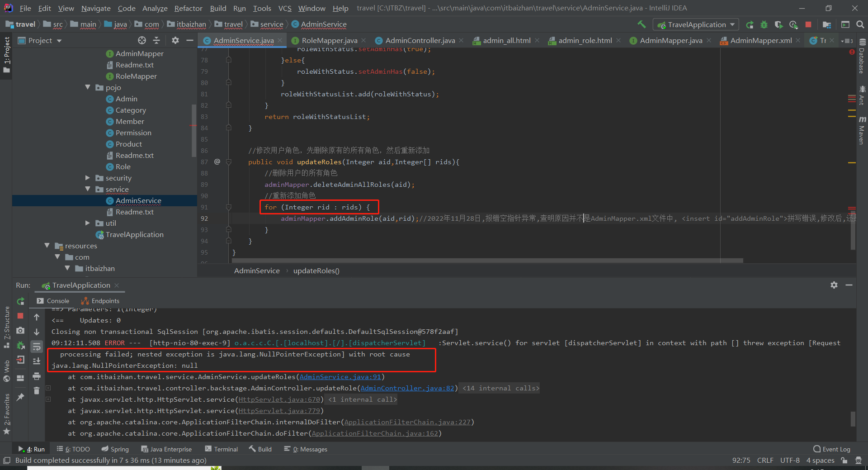The height and width of the screenshot is (470, 868).
Task: Run with profiler from the top toolbar
Action: point(793,24)
